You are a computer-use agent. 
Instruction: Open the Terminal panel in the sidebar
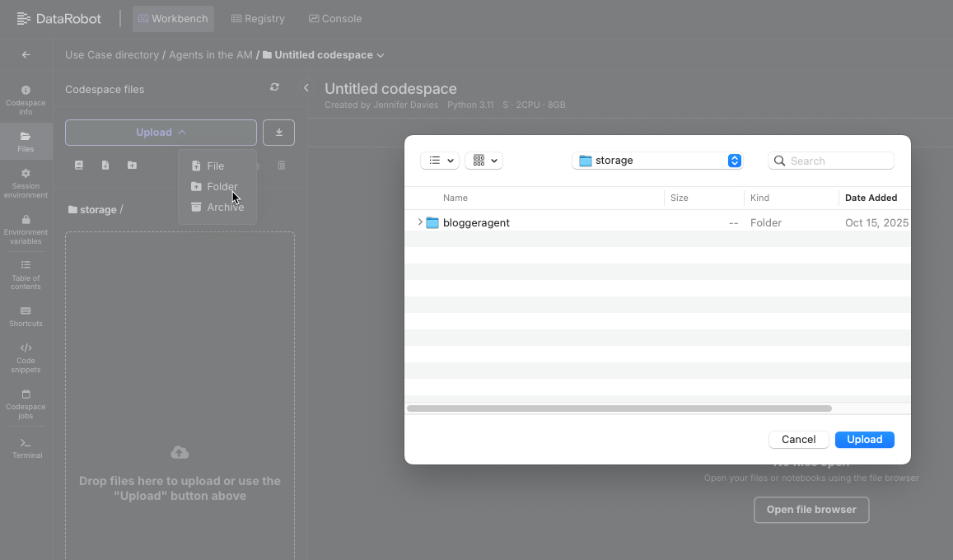pos(26,448)
